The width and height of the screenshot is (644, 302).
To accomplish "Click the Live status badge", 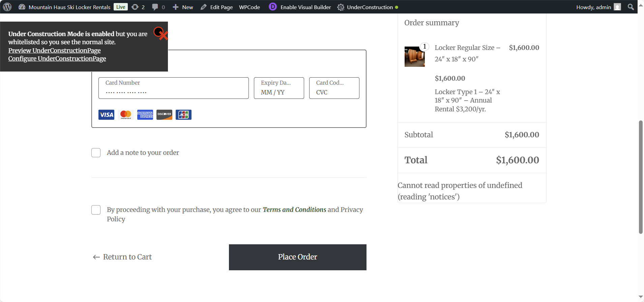I will coord(121,7).
